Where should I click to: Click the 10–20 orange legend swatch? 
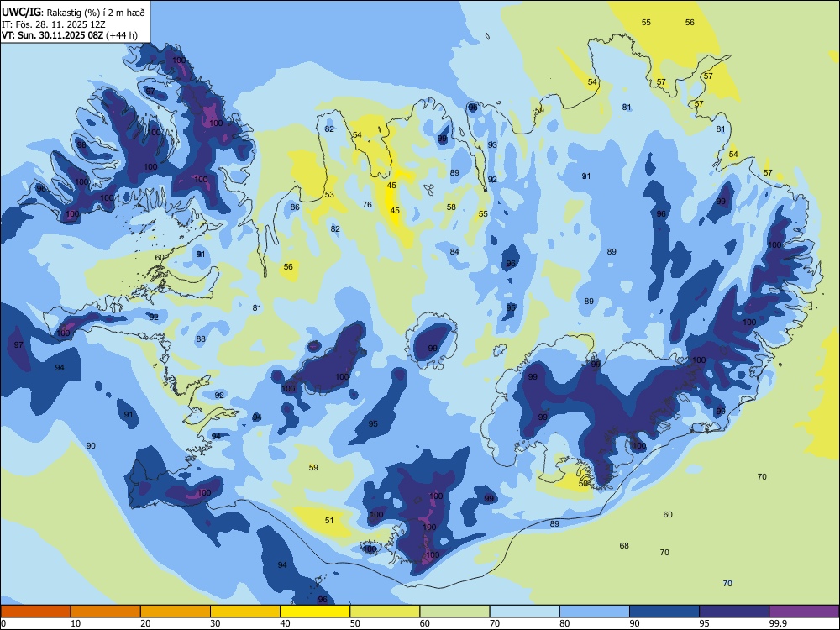pyautogui.click(x=106, y=612)
